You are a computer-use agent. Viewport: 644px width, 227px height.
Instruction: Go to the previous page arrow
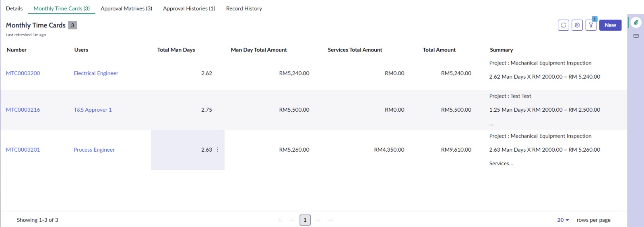point(293,220)
